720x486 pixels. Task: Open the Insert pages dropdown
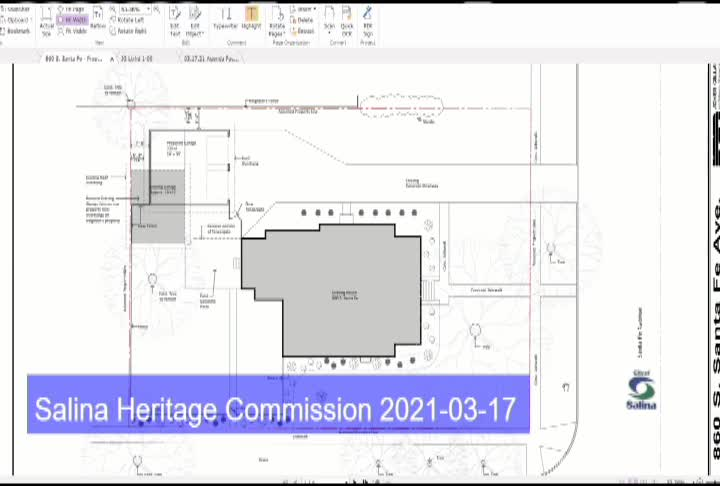[x=303, y=9]
